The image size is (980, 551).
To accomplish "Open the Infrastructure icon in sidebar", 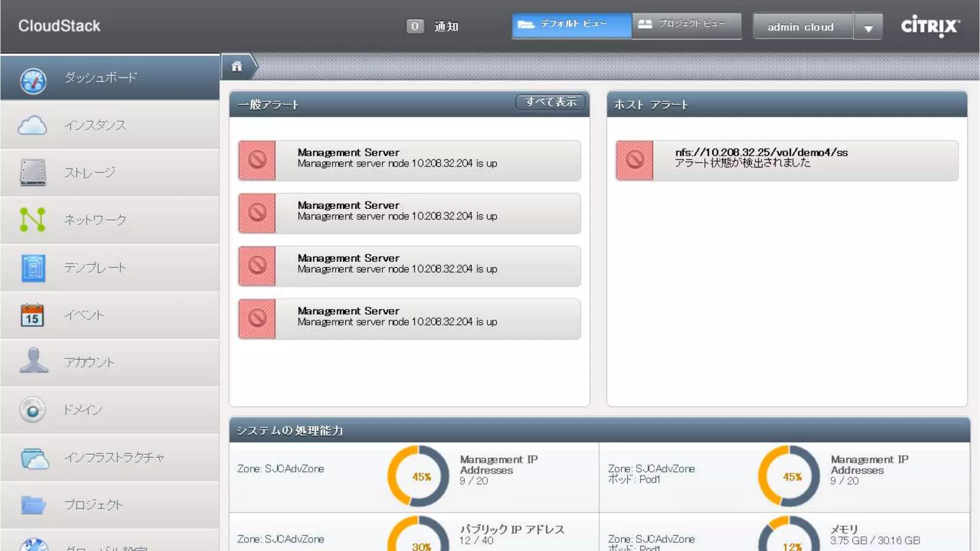I will coord(34,458).
